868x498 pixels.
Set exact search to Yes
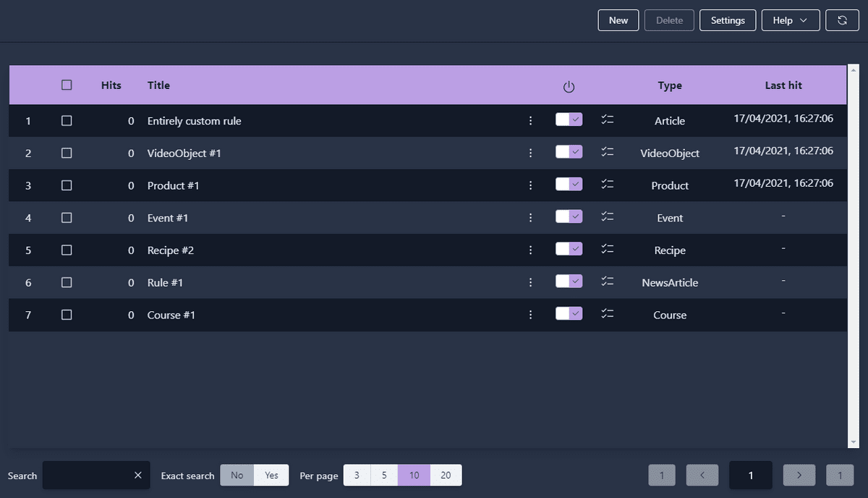[271, 475]
